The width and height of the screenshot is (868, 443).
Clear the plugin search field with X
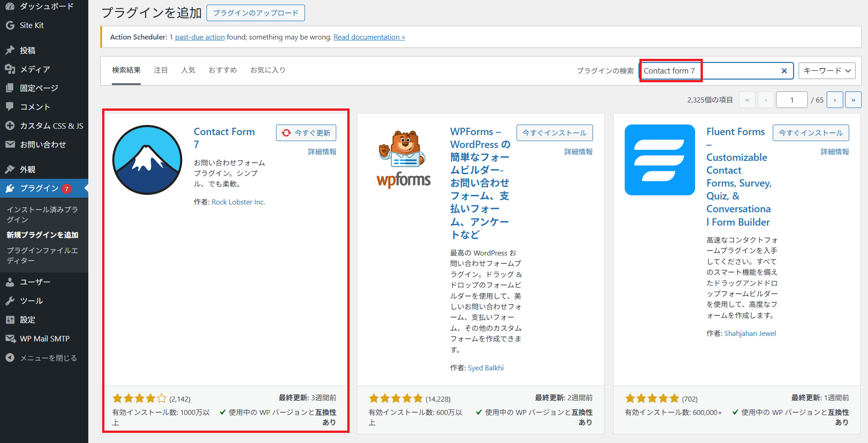pos(784,71)
